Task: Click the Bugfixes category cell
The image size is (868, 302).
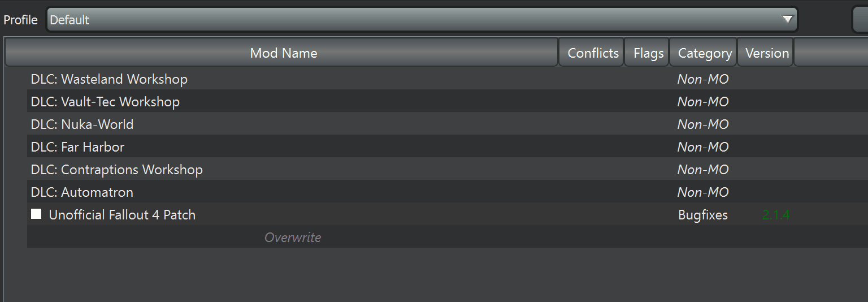Action: pyautogui.click(x=703, y=215)
